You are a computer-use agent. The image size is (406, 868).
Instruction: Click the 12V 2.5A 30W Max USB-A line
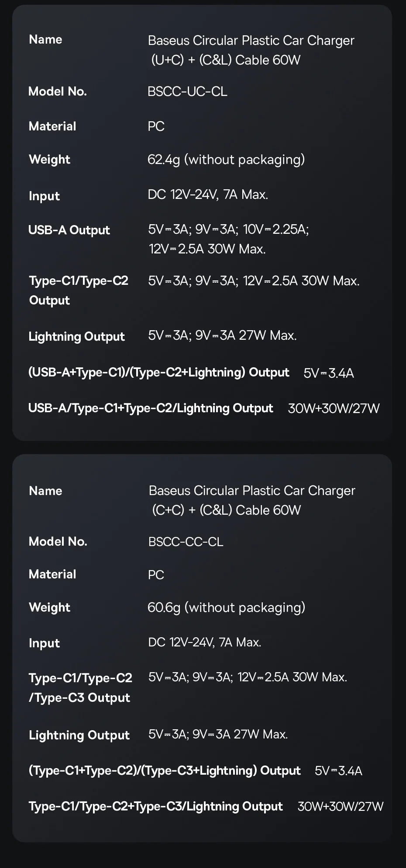coord(207,249)
